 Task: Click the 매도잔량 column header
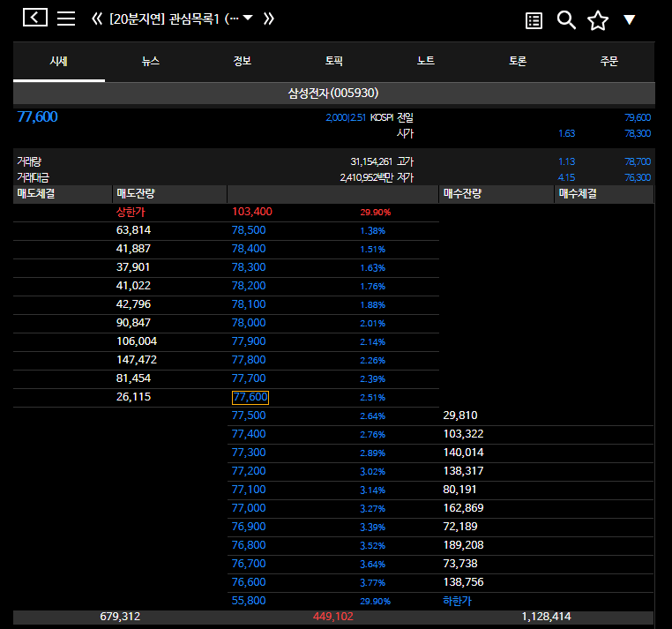pyautogui.click(x=169, y=194)
